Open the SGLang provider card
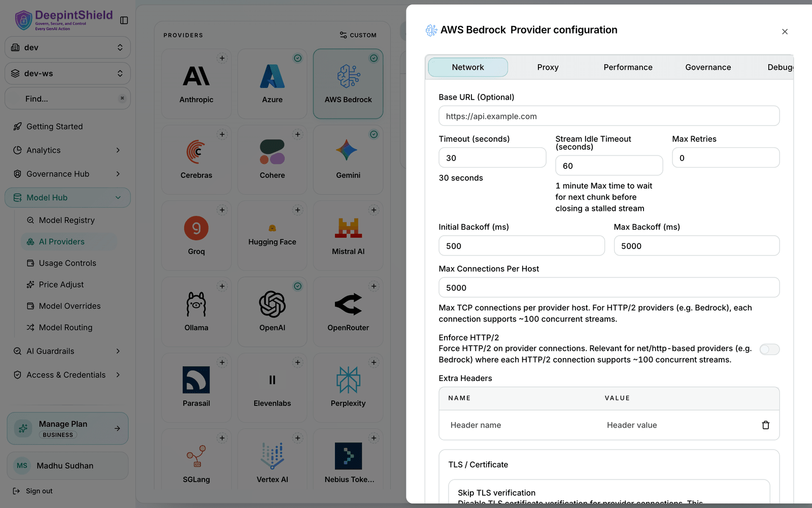 tap(196, 460)
